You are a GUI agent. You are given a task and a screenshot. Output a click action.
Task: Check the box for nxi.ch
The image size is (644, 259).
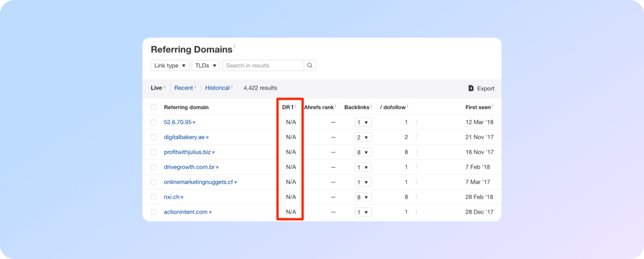pyautogui.click(x=154, y=197)
